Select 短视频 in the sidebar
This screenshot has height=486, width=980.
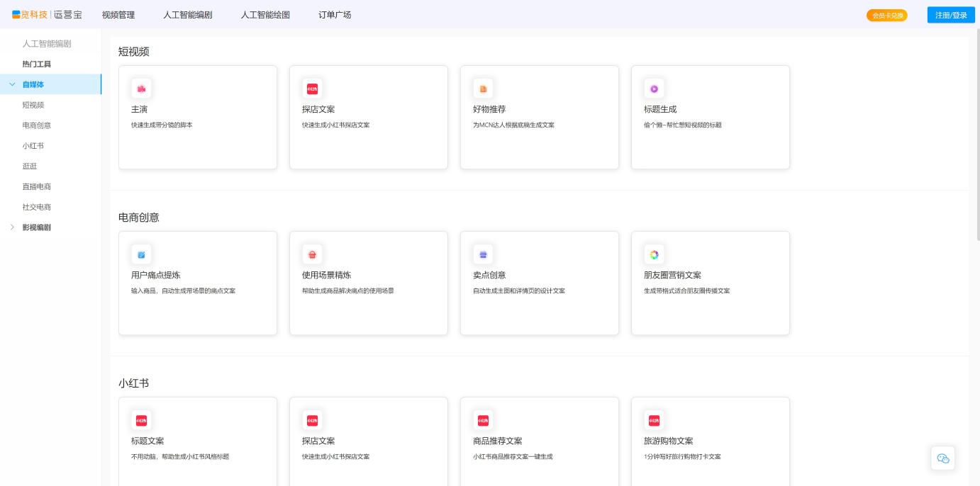click(x=33, y=105)
